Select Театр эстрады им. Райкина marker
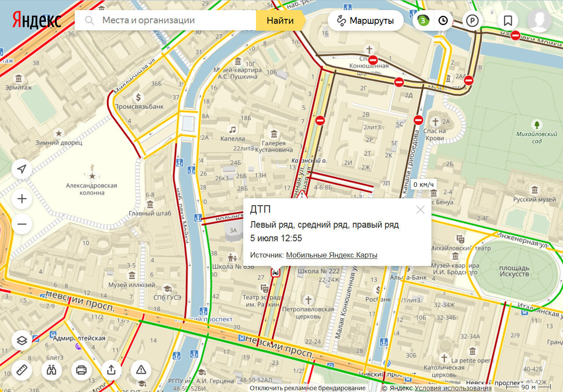This screenshot has height=392, width=563. pyautogui.click(x=265, y=288)
